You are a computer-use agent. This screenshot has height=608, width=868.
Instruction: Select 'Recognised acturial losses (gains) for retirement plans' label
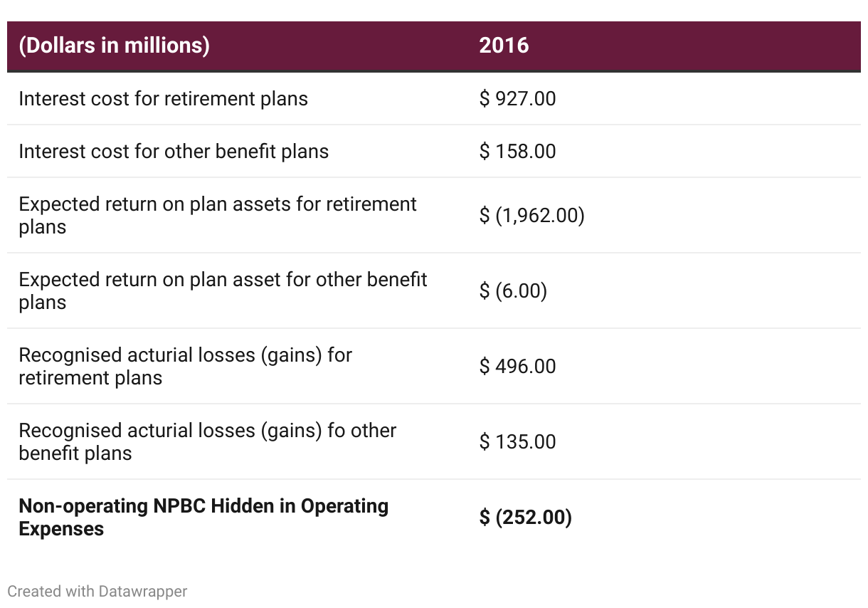tap(185, 366)
